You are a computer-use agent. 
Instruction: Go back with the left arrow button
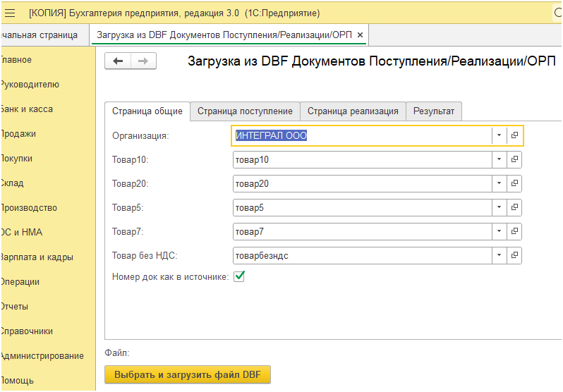click(118, 61)
